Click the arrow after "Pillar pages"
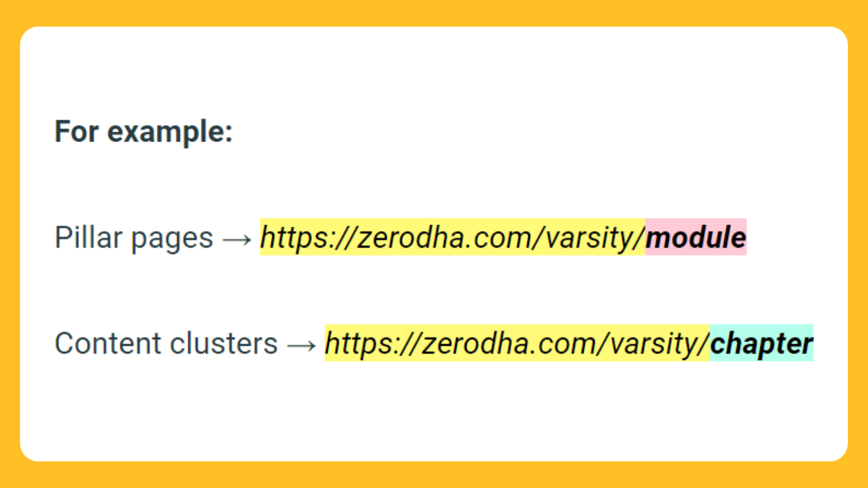The image size is (868, 488). click(x=237, y=239)
